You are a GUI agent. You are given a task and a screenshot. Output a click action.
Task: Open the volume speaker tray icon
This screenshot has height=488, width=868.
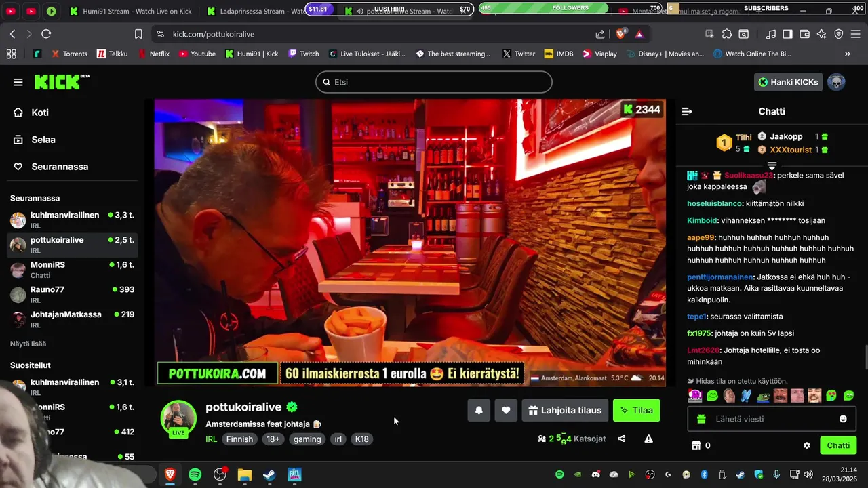pyautogui.click(x=808, y=474)
